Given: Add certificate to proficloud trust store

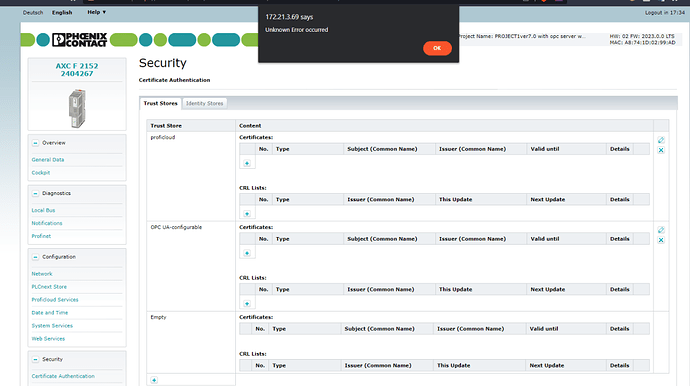Looking at the screenshot, I should 247,163.
